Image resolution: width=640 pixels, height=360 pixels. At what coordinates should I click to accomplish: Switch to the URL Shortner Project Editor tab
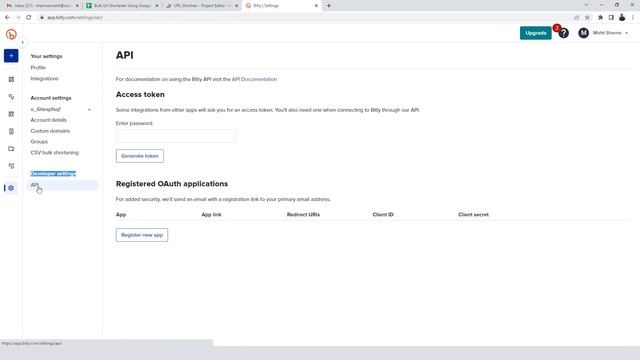tap(202, 6)
